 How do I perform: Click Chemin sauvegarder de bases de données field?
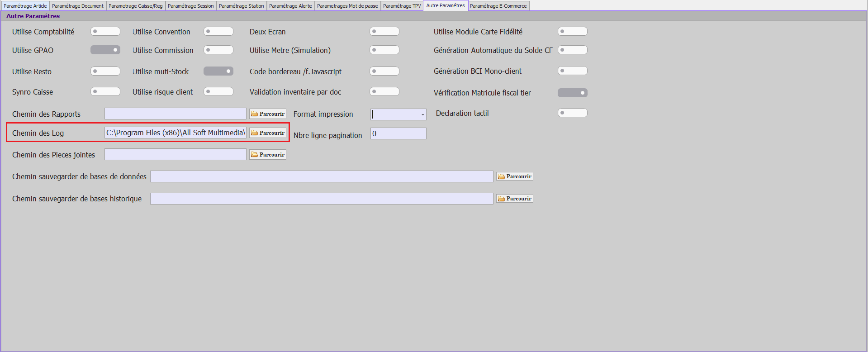pyautogui.click(x=322, y=176)
